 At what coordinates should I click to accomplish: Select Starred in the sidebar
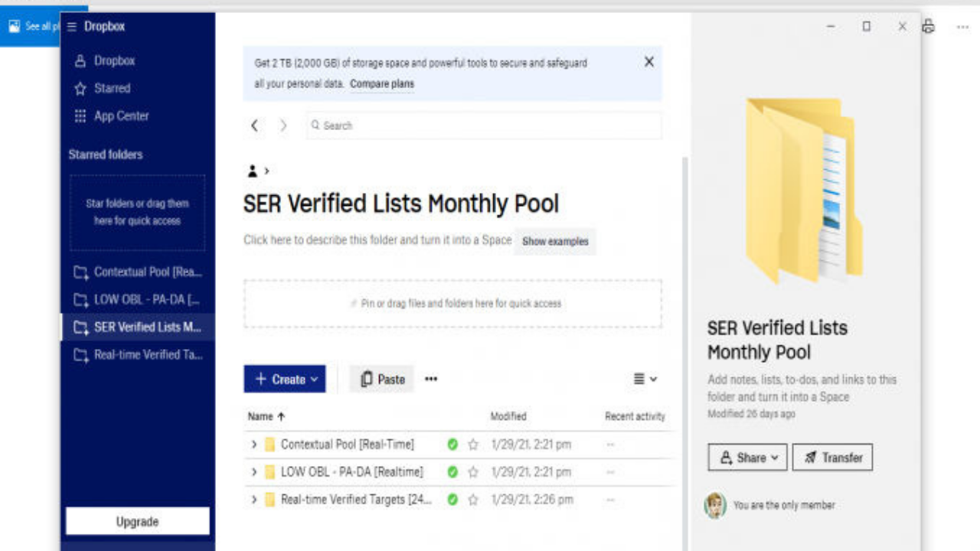pyautogui.click(x=112, y=88)
